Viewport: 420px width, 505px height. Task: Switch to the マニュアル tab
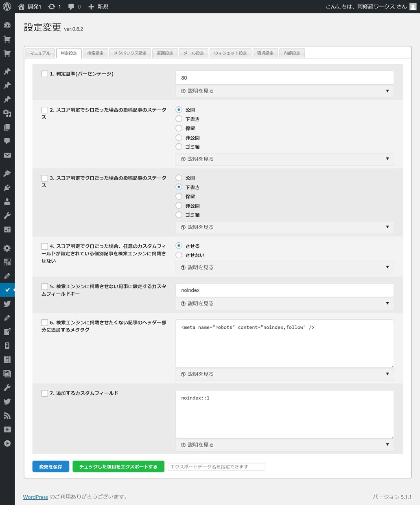pyautogui.click(x=40, y=53)
